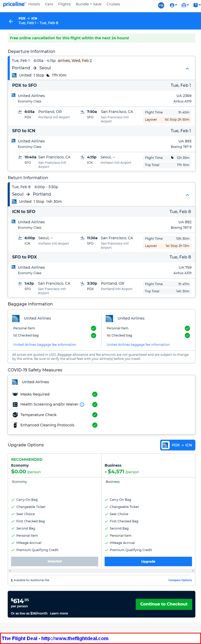Open the My Trips suitcase dropdown
Viewport: 201px width, 644px height.
click(185, 5)
